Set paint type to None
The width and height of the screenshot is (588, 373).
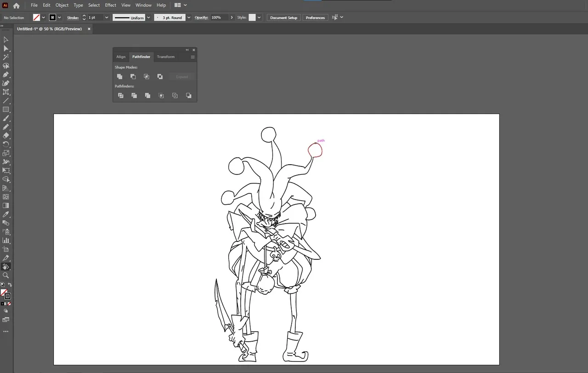(x=9, y=304)
